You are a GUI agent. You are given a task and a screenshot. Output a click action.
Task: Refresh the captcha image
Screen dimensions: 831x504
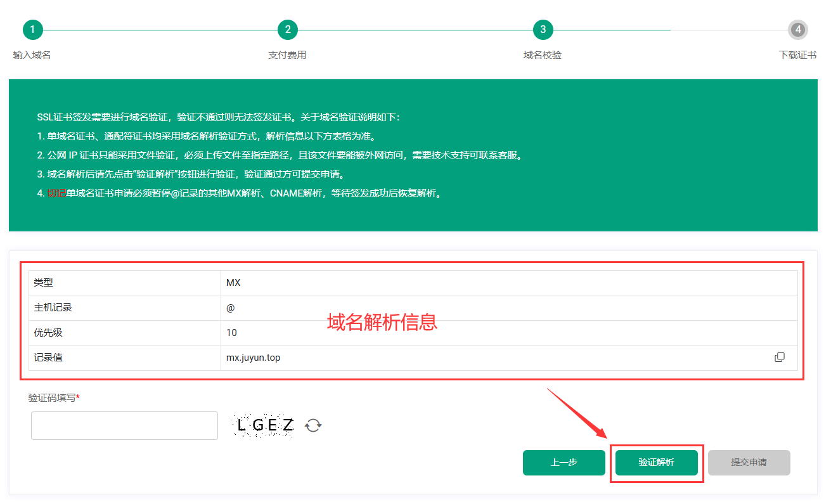point(313,425)
